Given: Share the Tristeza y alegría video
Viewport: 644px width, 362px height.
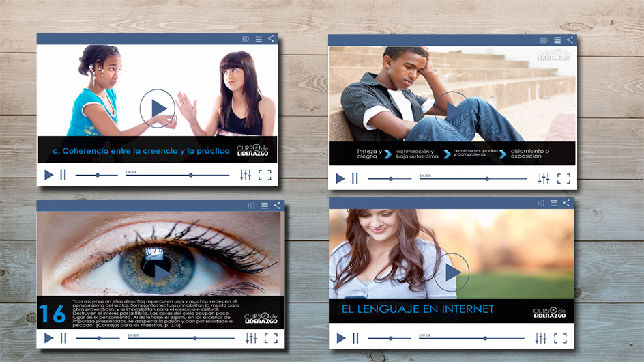Looking at the screenshot, I should [x=570, y=40].
